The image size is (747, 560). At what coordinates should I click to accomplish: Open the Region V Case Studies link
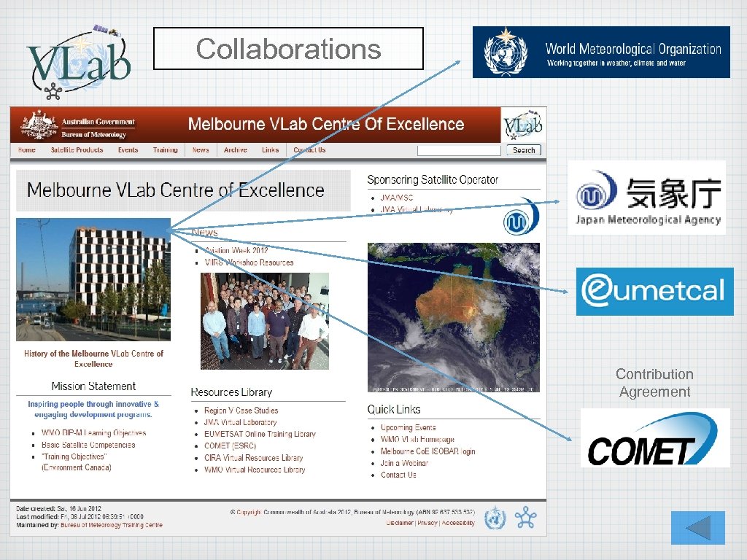[x=241, y=411]
